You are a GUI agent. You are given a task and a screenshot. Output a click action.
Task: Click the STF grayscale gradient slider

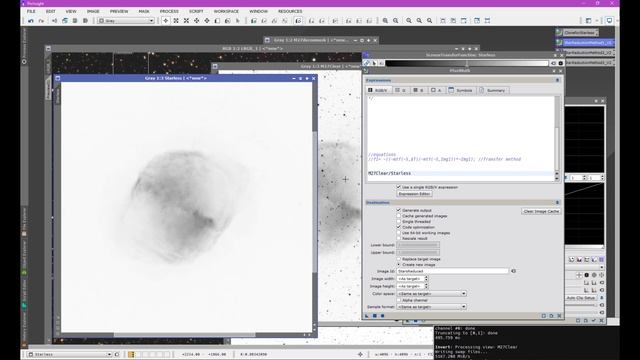pyautogui.click(x=467, y=63)
